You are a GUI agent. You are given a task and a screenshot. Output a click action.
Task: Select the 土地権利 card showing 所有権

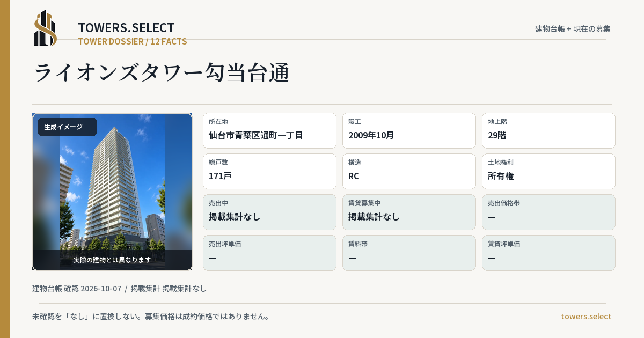click(x=548, y=171)
